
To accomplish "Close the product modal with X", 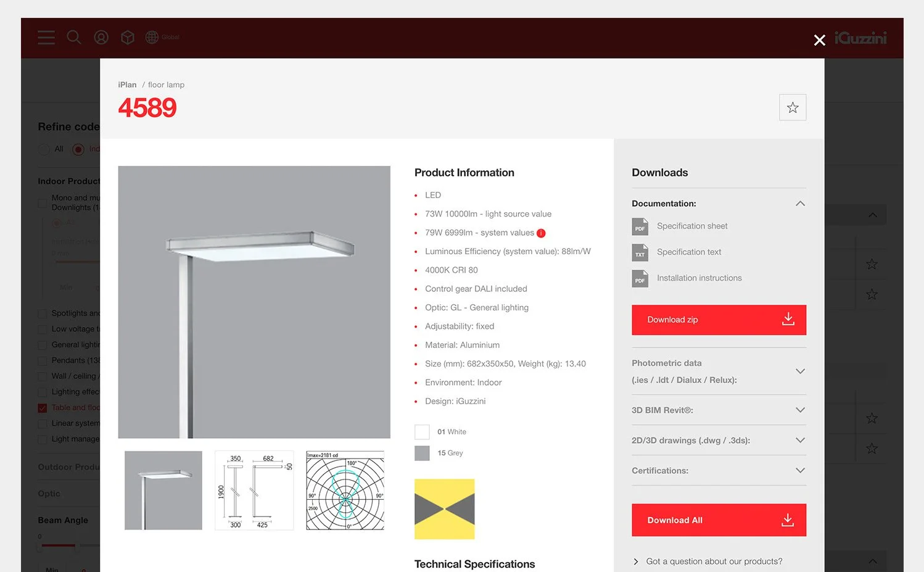I will point(819,40).
